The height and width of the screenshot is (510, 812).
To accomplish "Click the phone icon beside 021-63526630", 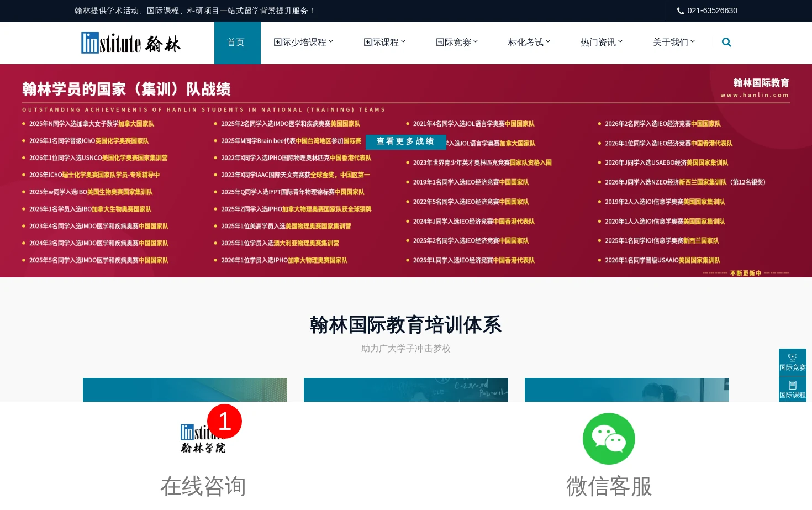I will pos(681,10).
